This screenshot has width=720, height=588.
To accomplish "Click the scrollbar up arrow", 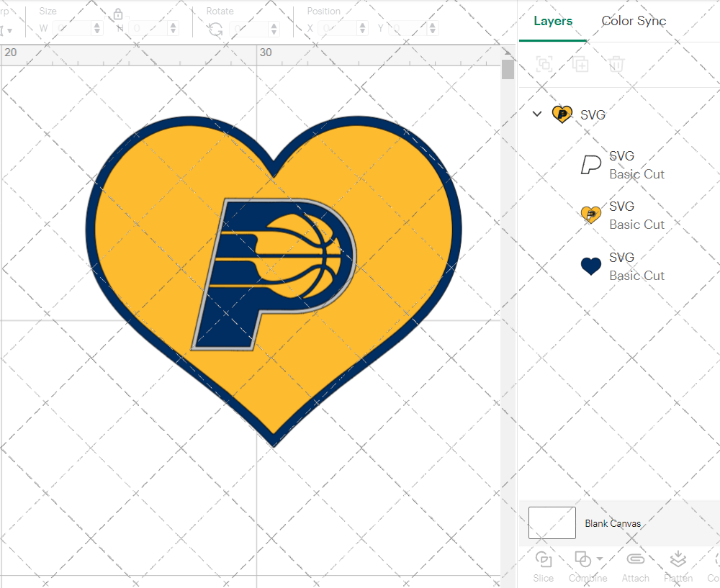I will click(508, 52).
